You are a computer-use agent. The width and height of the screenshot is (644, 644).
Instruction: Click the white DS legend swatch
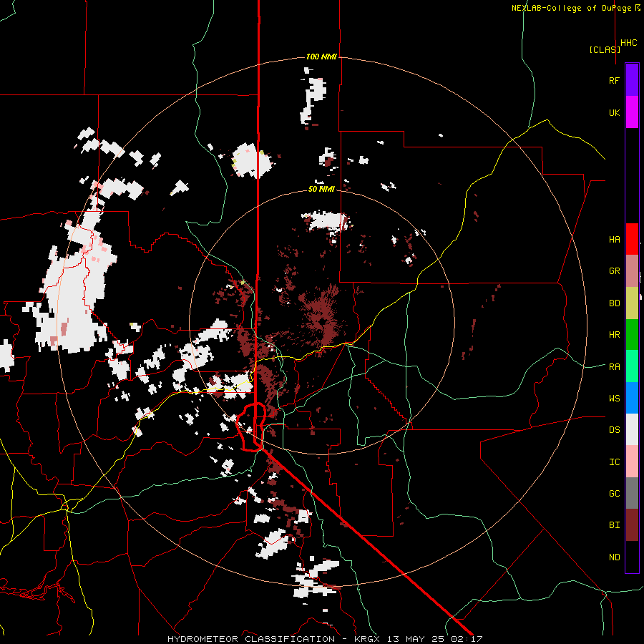632,429
